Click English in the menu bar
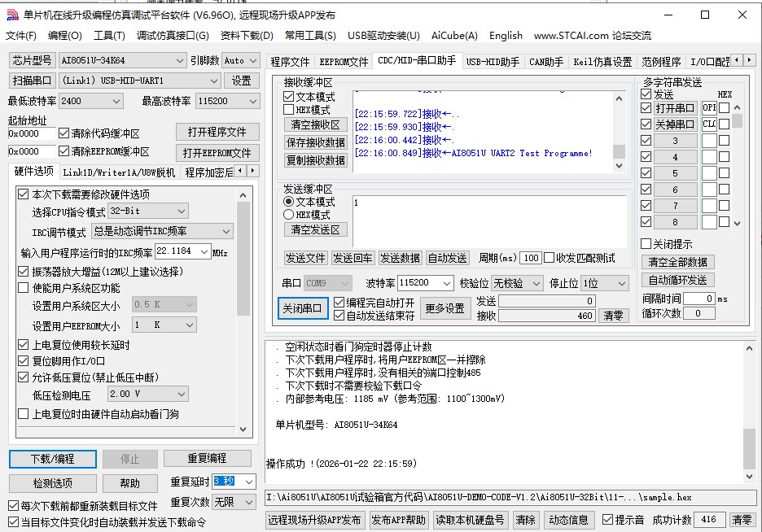Viewport: 762px width, 532px height. tap(506, 36)
